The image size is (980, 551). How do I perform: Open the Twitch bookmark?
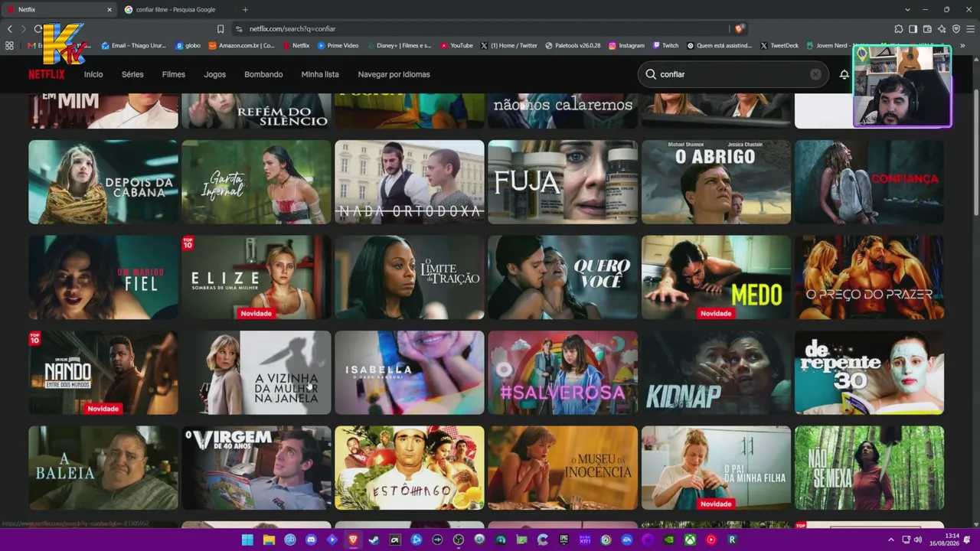point(665,46)
